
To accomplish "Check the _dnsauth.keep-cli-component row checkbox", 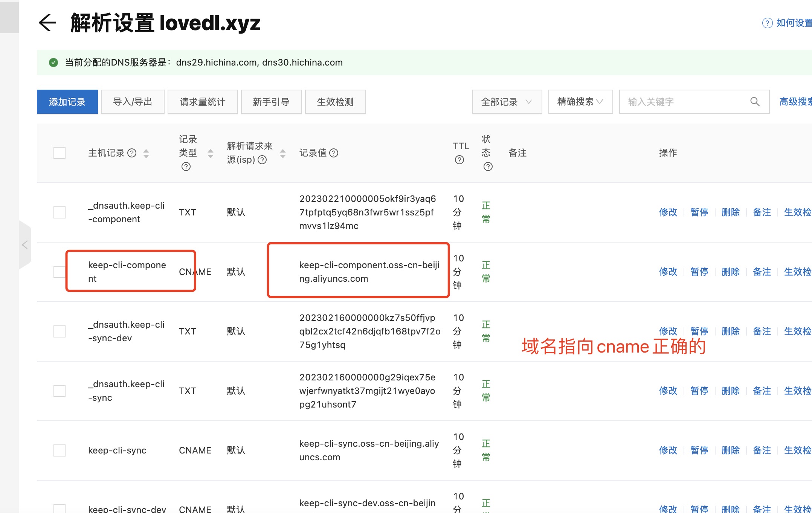I will point(60,212).
